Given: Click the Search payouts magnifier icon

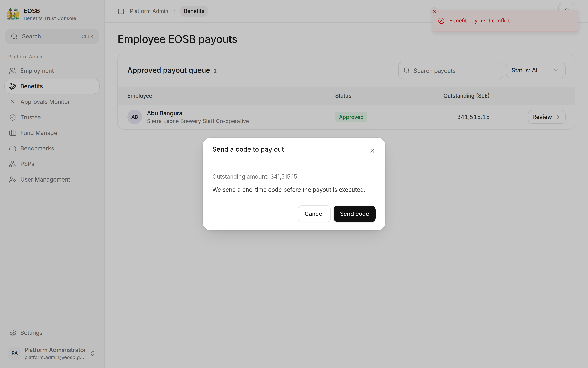Looking at the screenshot, I should 407,70.
